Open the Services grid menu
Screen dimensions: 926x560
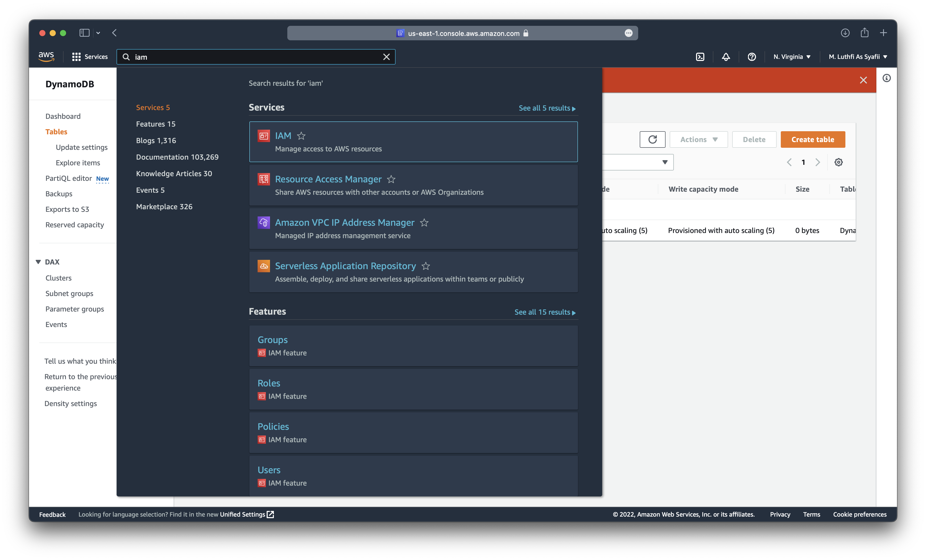(90, 57)
